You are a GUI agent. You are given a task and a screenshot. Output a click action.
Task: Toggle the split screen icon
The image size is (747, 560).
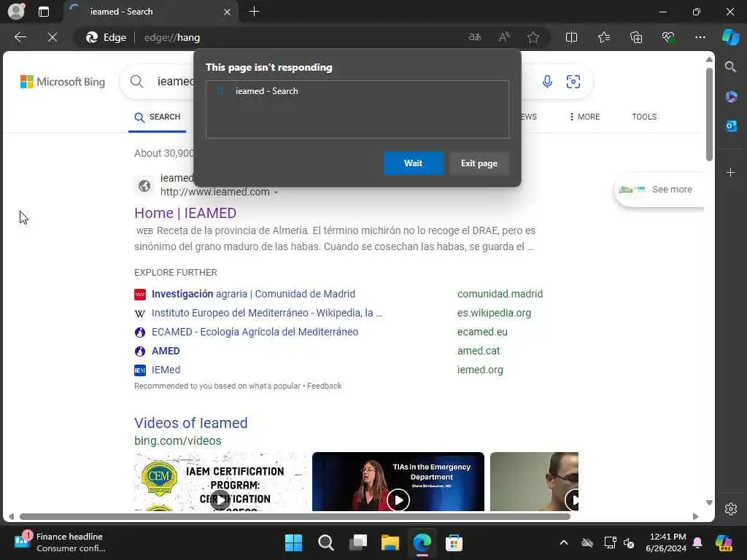tap(571, 37)
